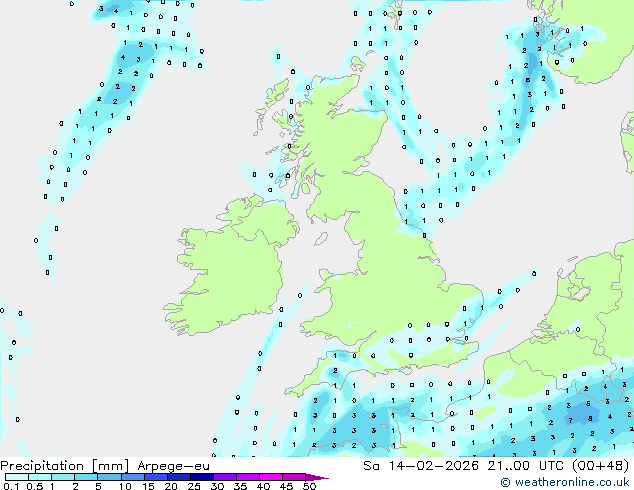Select the 0.5–1 mm legend color box
Image resolution: width=634 pixels, height=490 pixels.
pyautogui.click(x=40, y=477)
